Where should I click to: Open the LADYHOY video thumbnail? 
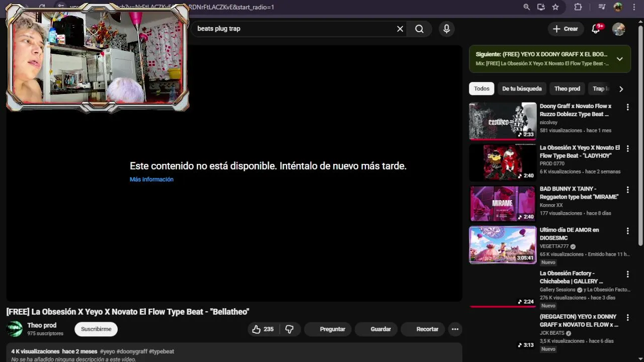point(503,162)
